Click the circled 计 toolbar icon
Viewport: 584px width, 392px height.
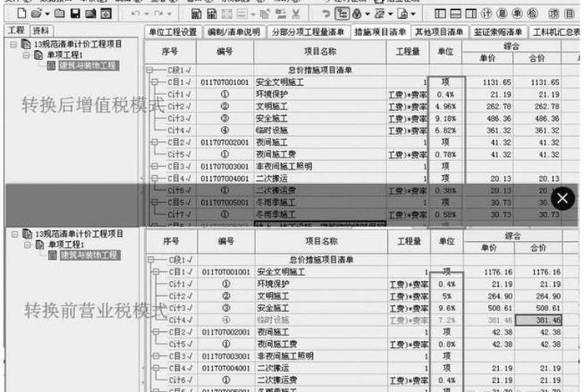click(486, 14)
